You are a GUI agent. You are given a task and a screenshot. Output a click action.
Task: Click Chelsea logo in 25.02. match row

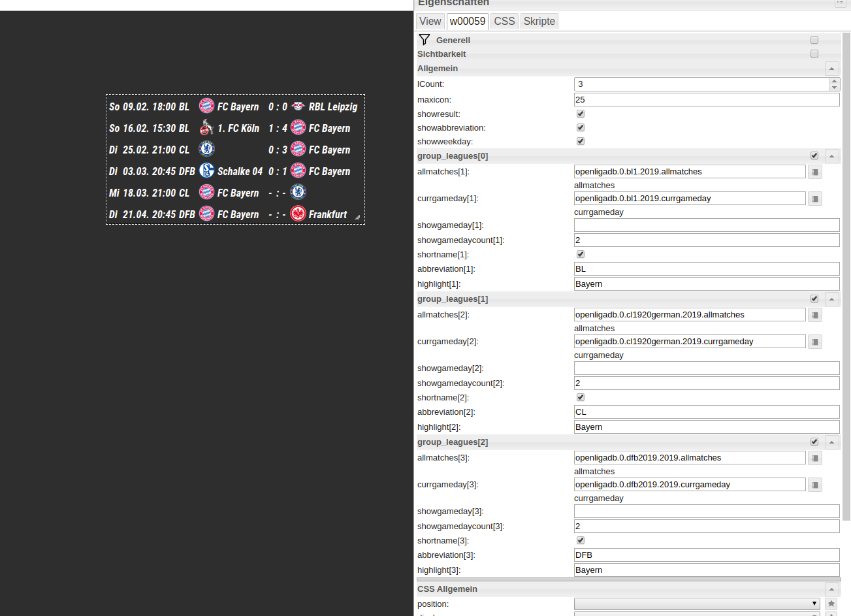pyautogui.click(x=206, y=149)
